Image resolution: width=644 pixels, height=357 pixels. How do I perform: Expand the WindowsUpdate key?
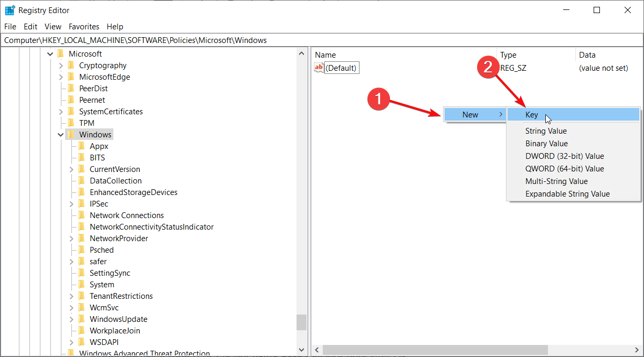pos(71,319)
